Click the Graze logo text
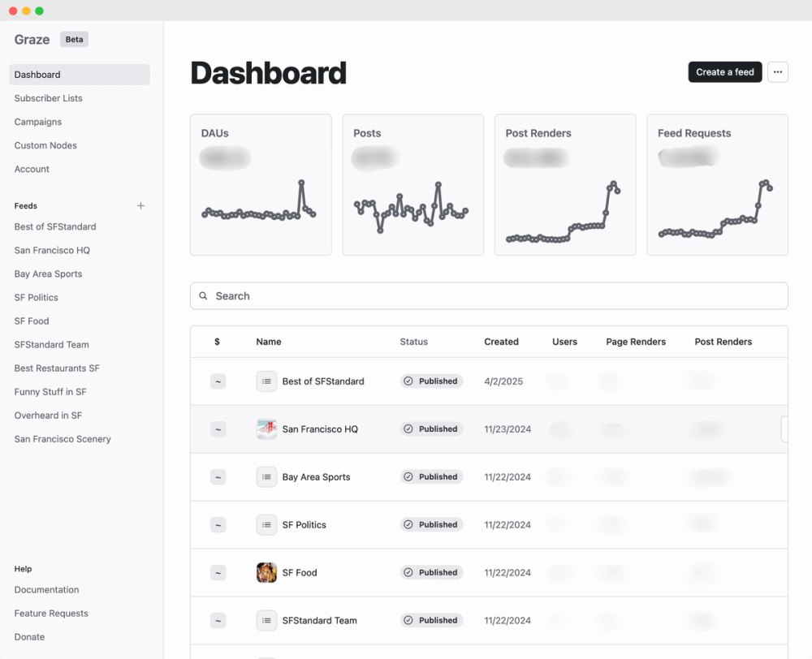This screenshot has width=812, height=659. click(32, 40)
